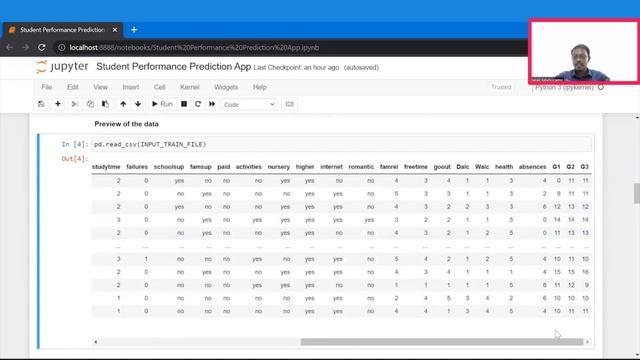Click the page vertical scrollbar thumb
Viewport: 640px width, 360px height.
[x=637, y=193]
